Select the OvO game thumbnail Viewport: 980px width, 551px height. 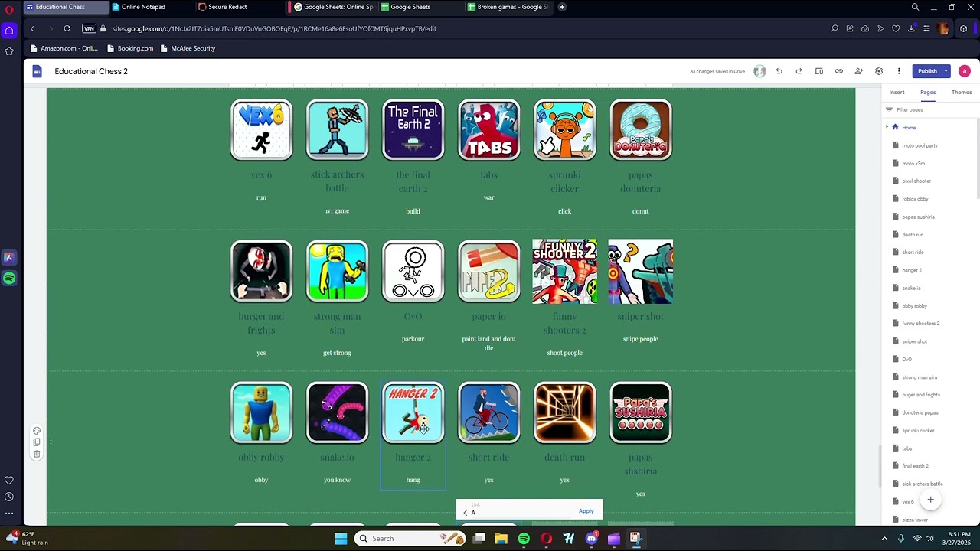tap(413, 271)
